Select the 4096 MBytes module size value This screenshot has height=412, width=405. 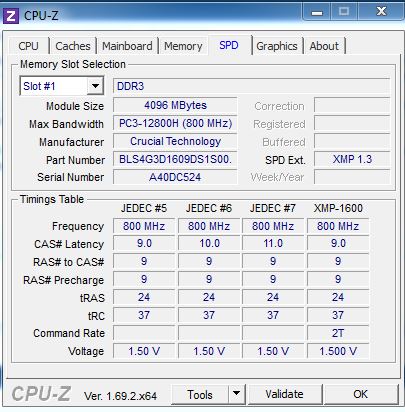(175, 105)
